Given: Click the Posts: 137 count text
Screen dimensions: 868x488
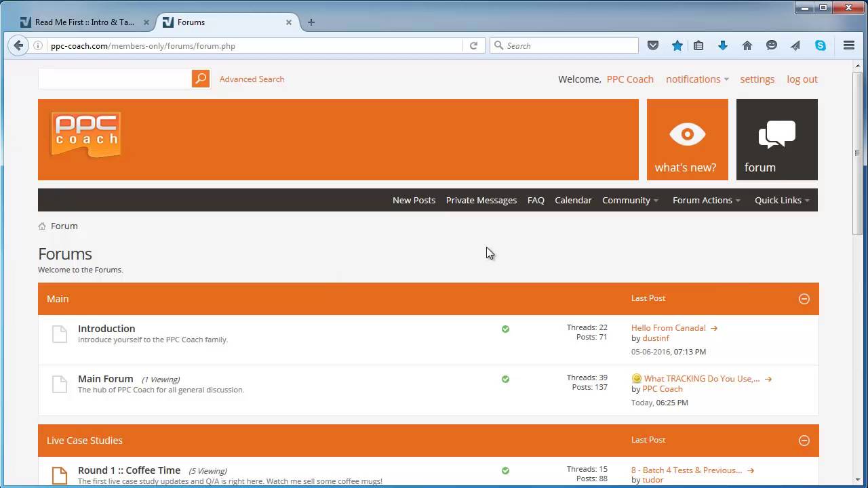Looking at the screenshot, I should coord(589,388).
